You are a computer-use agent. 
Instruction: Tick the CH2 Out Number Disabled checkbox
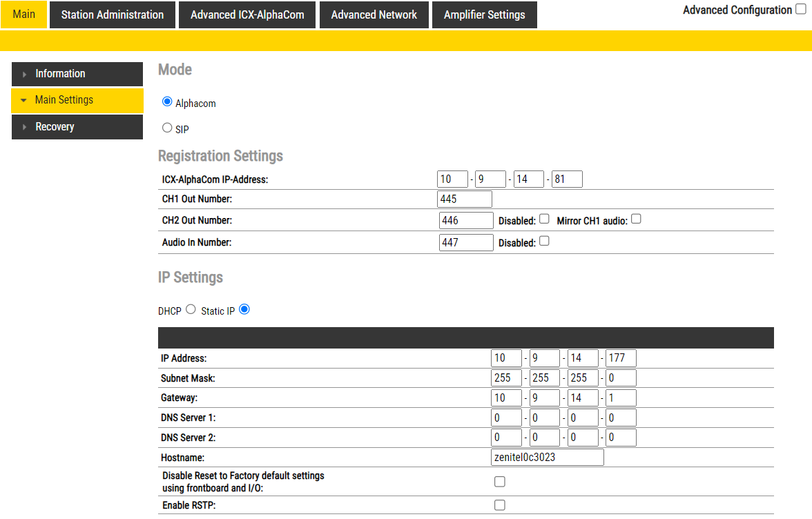tap(544, 219)
